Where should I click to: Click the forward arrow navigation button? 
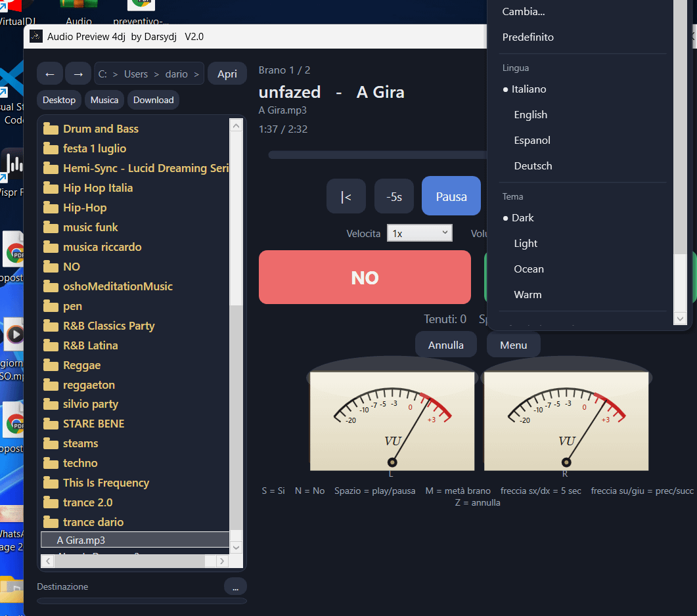coord(78,74)
